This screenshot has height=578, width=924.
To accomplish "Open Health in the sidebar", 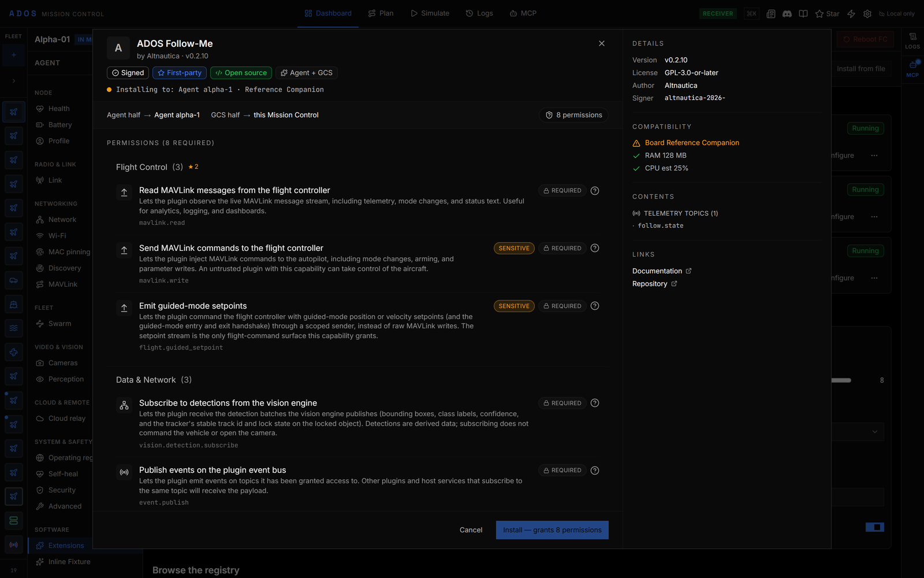I will point(59,109).
